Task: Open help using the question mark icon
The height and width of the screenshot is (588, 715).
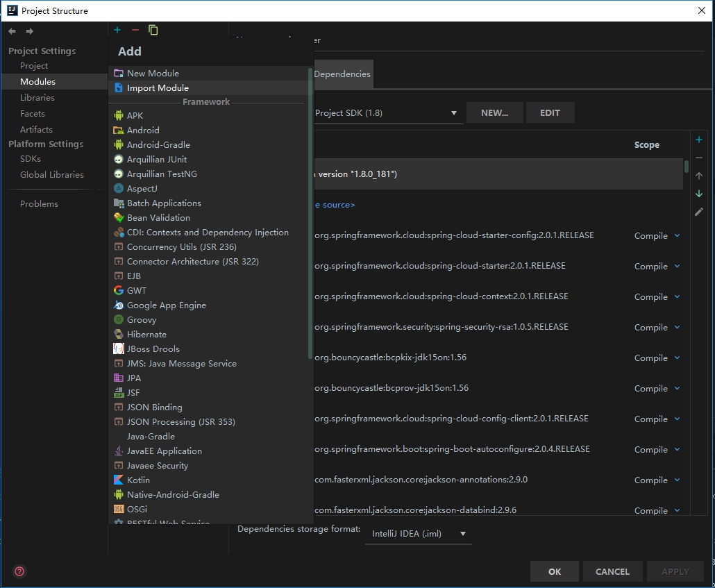Action: pos(19,571)
